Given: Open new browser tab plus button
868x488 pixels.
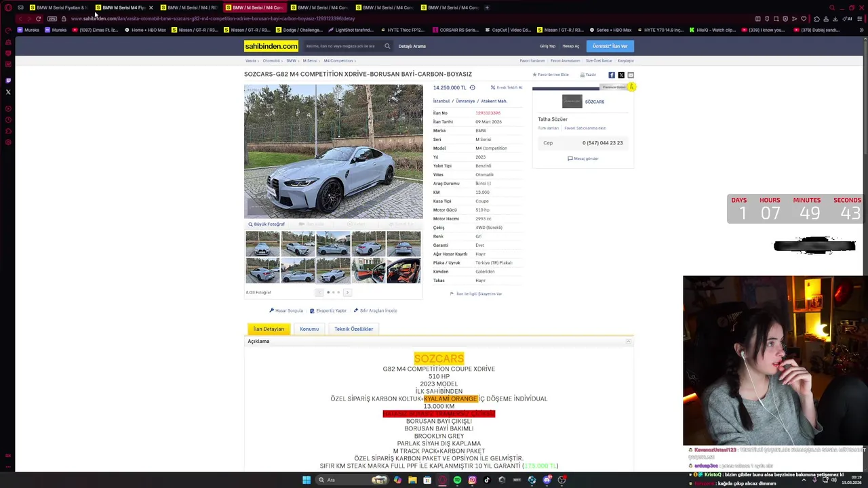Looking at the screenshot, I should (487, 7).
